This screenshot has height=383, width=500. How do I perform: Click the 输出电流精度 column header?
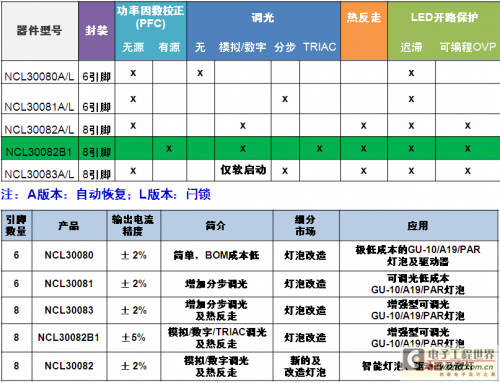(133, 225)
